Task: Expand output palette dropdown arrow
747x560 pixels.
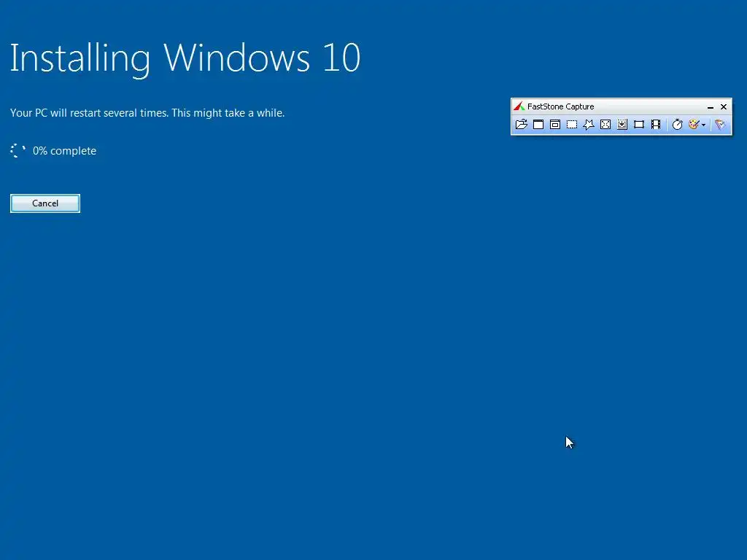Action: point(704,125)
